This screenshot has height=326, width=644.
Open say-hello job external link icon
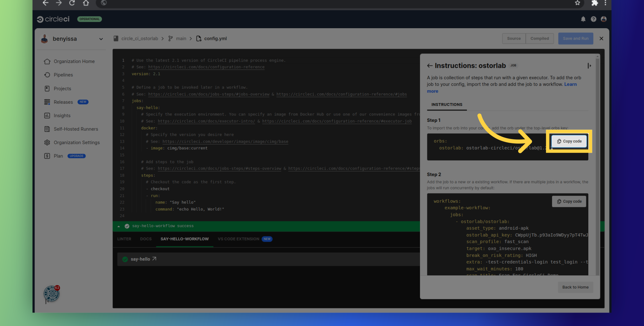coord(154,259)
